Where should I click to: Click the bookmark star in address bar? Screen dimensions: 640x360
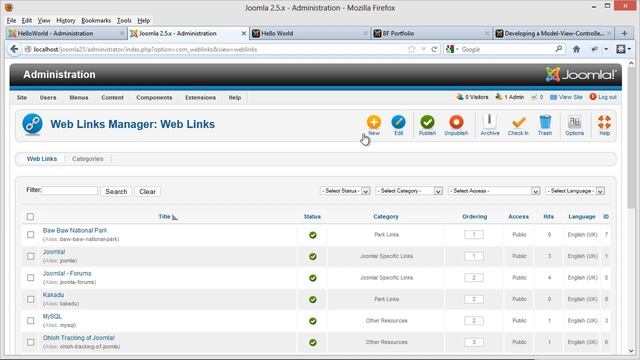pos(411,49)
